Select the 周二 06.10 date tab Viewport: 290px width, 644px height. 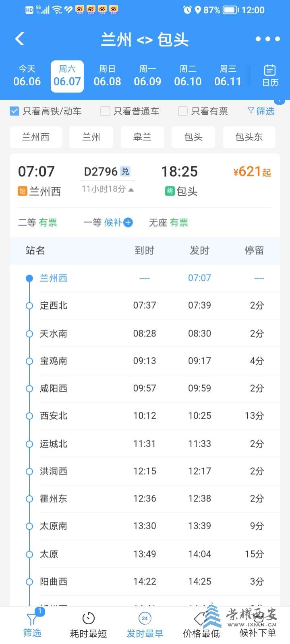click(x=188, y=76)
